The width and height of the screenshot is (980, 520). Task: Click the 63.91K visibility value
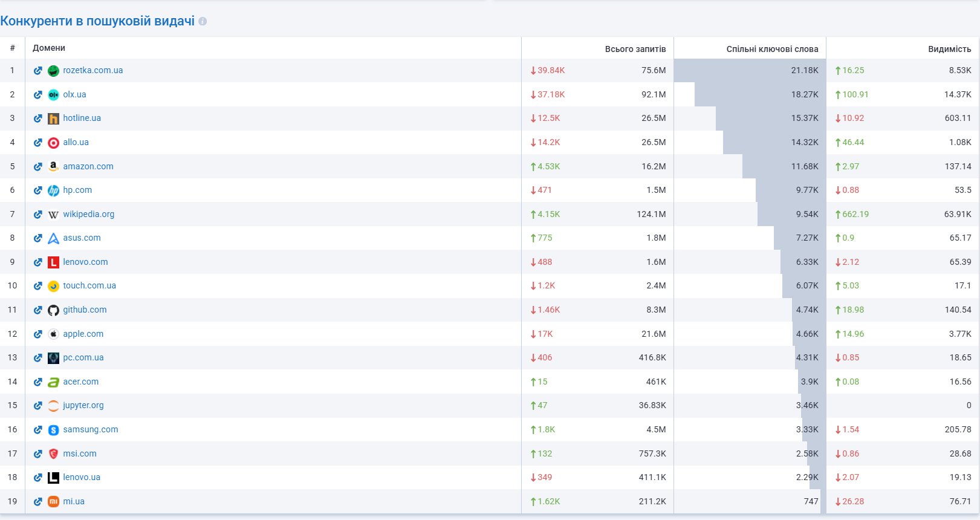(958, 214)
